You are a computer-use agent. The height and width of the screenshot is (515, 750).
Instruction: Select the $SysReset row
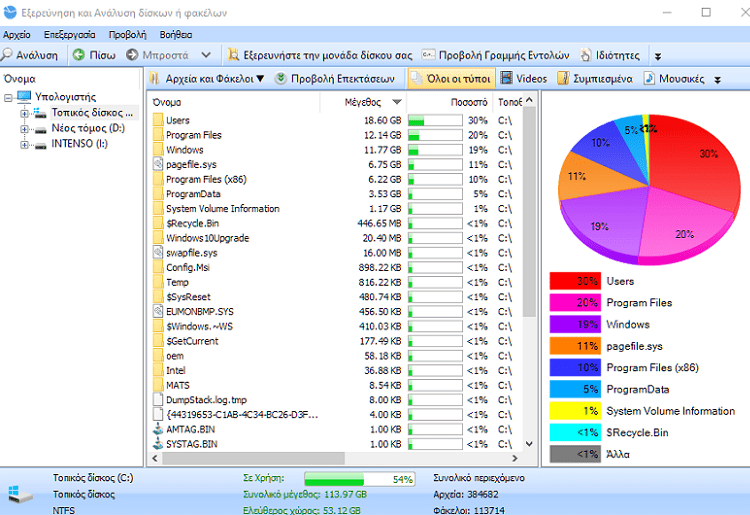[x=333, y=296]
